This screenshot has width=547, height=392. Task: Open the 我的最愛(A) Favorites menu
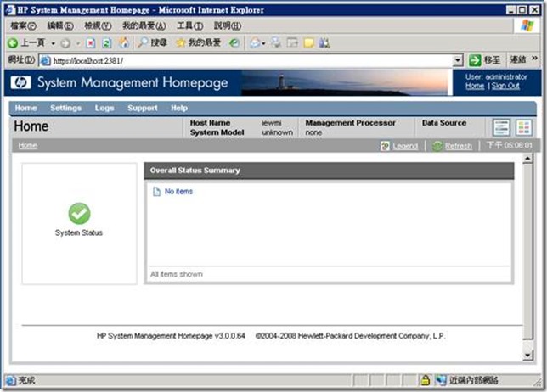pos(144,25)
